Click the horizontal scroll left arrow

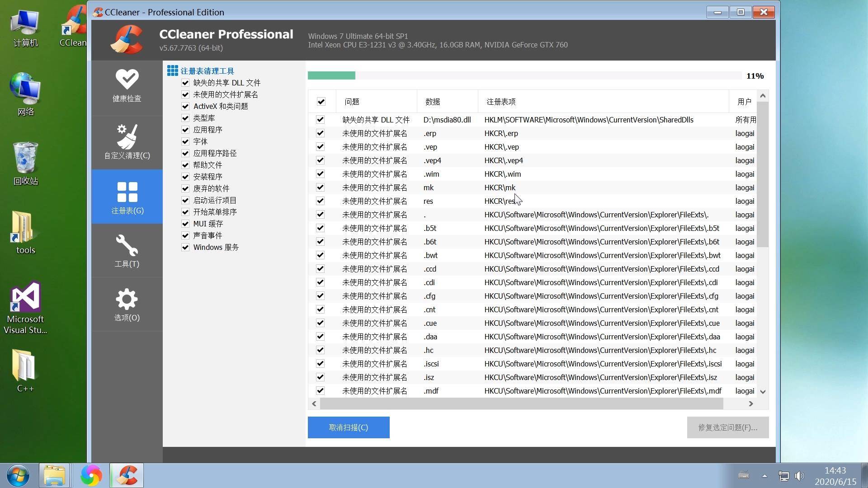(x=314, y=404)
